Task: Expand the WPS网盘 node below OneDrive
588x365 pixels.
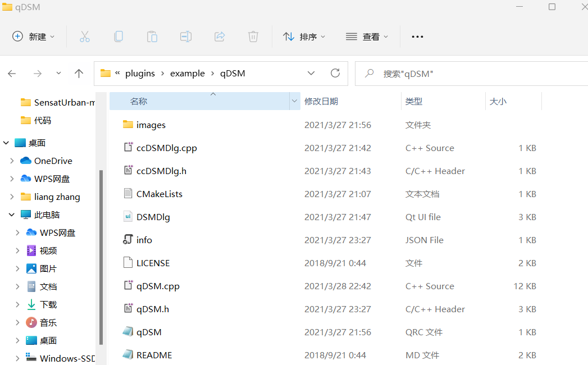Action: [12, 179]
